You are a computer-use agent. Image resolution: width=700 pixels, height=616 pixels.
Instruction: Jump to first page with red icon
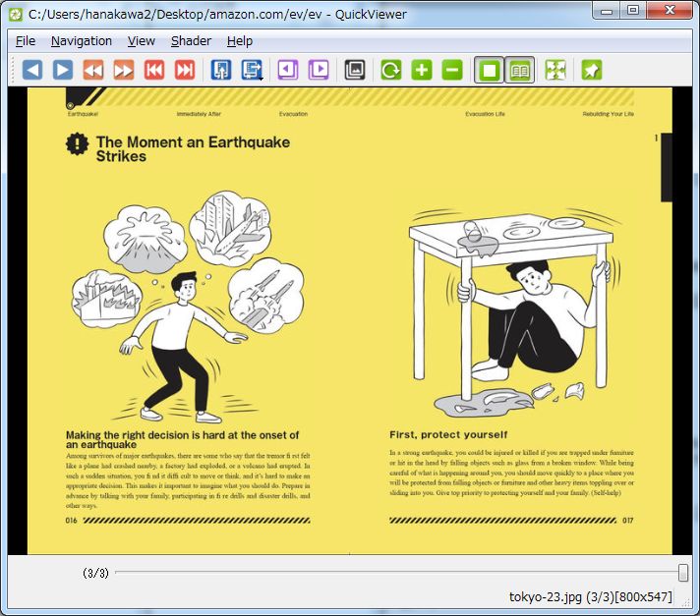coord(154,70)
